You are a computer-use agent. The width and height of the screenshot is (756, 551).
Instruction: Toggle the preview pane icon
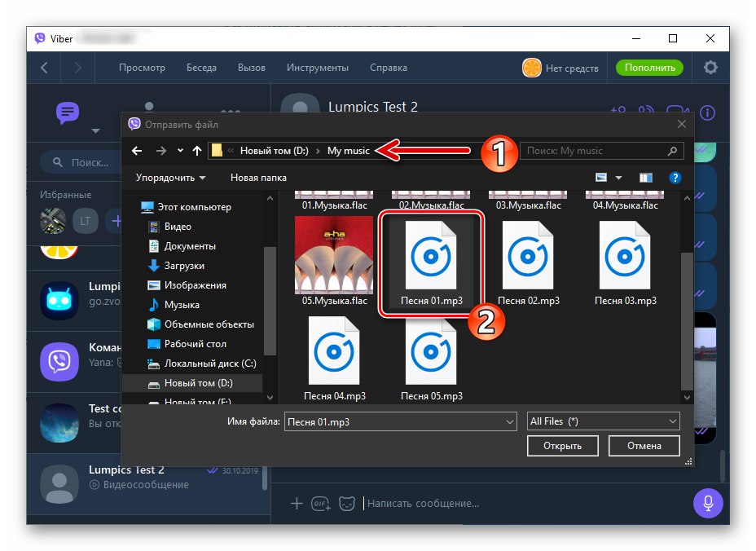pyautogui.click(x=645, y=178)
